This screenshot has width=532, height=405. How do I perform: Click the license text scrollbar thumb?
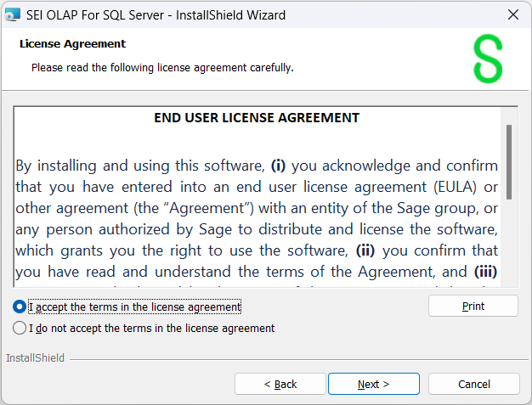pyautogui.click(x=508, y=160)
